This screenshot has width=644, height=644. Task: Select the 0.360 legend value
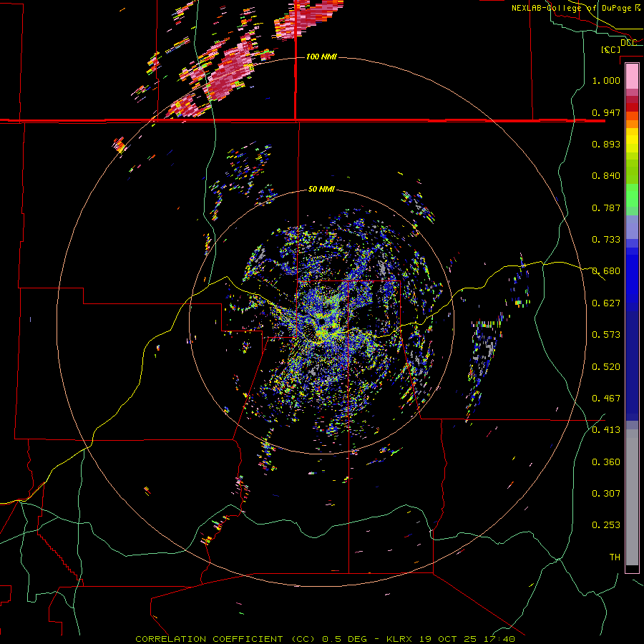click(606, 462)
